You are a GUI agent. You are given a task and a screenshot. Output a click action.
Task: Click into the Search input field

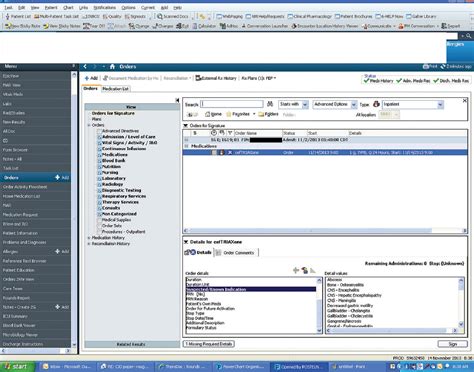[x=232, y=104]
